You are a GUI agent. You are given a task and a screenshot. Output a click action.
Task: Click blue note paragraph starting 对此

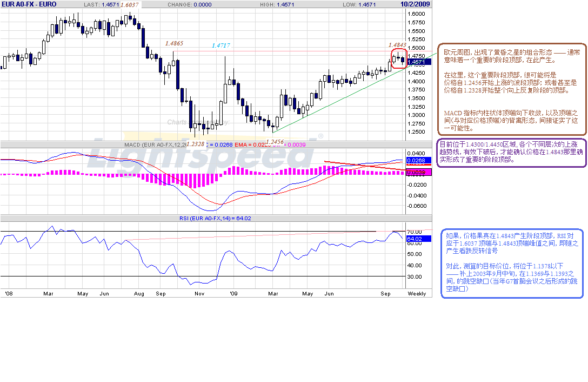pyautogui.click(x=512, y=278)
